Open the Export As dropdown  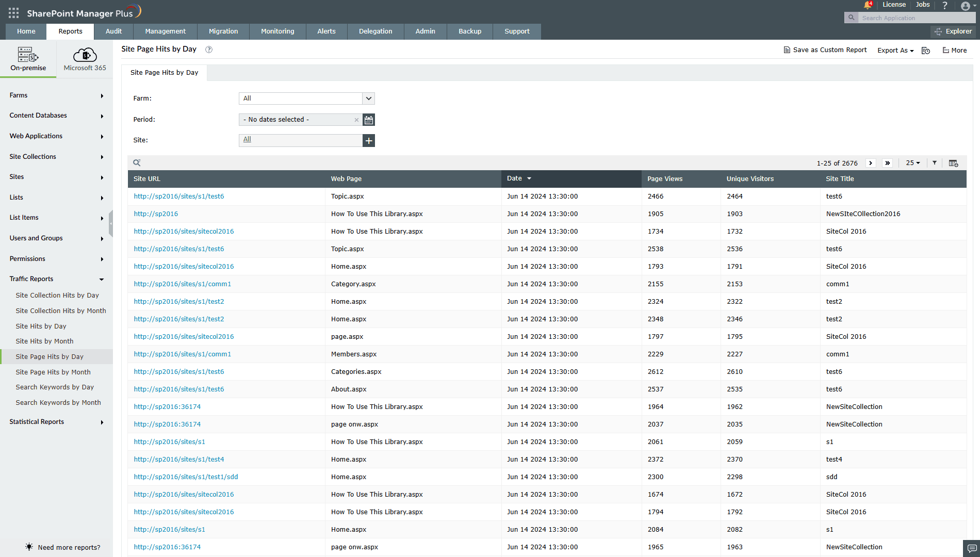(x=895, y=51)
